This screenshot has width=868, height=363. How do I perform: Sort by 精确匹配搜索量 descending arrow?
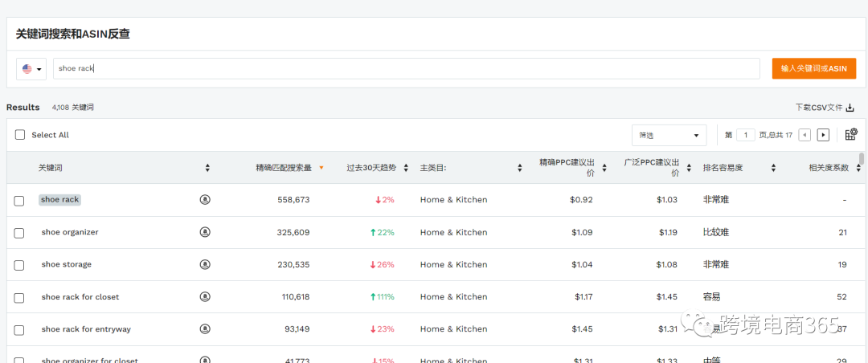click(321, 168)
